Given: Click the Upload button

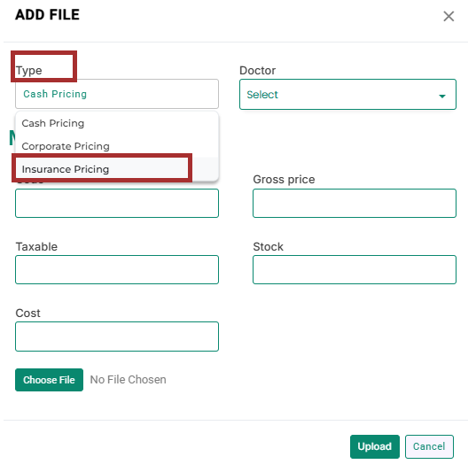Looking at the screenshot, I should coord(375,446).
